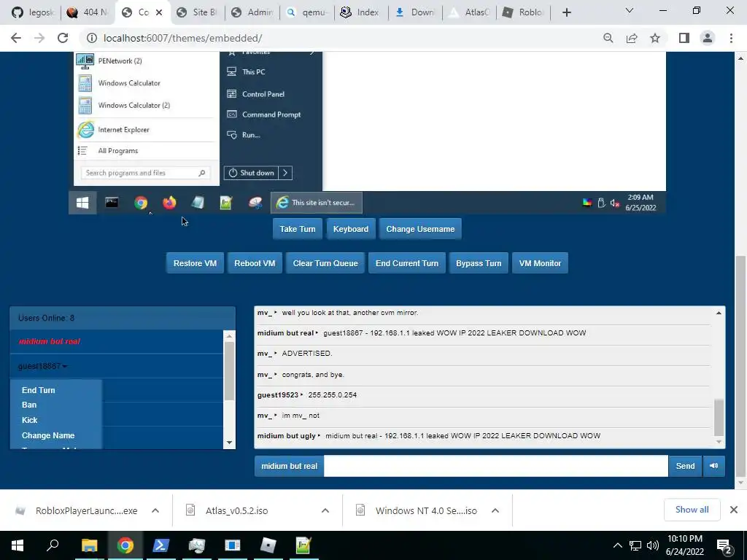Choose Ban from user menu
The height and width of the screenshot is (560, 747).
[x=29, y=405]
